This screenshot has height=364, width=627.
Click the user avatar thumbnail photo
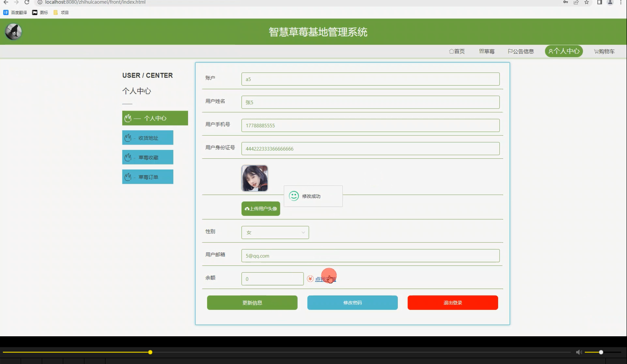click(254, 178)
